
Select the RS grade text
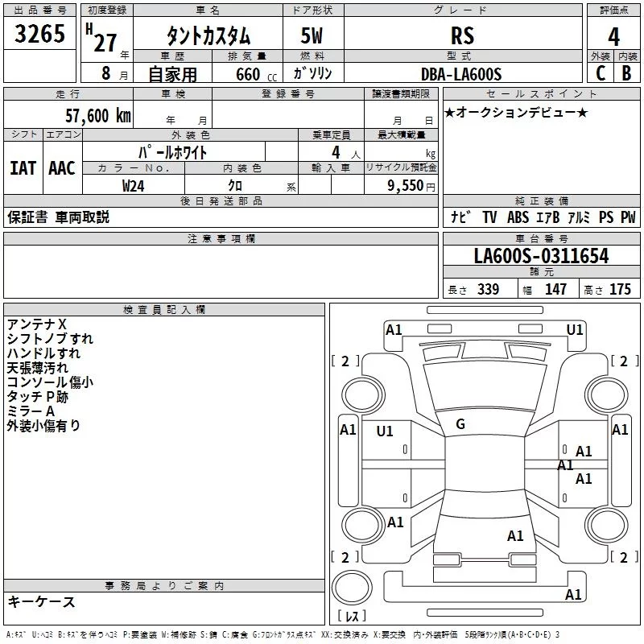(462, 36)
